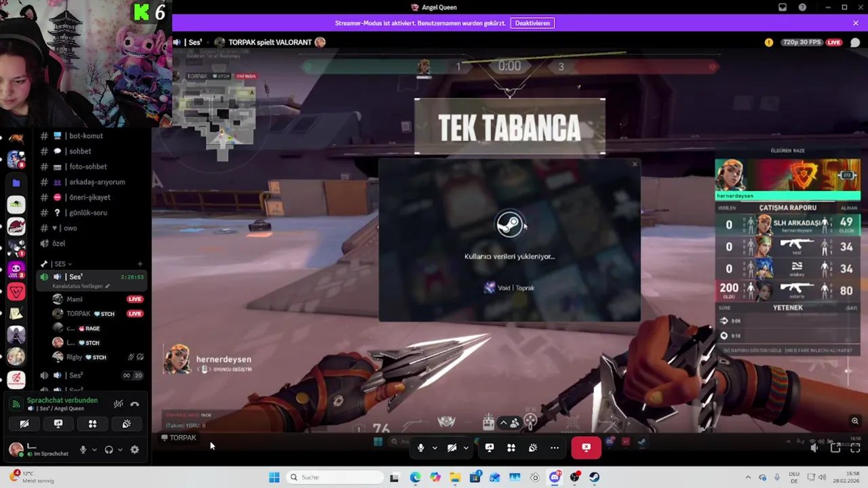Adjust stream volume with the speaker icon
The width and height of the screenshot is (868, 488).
coord(814,448)
